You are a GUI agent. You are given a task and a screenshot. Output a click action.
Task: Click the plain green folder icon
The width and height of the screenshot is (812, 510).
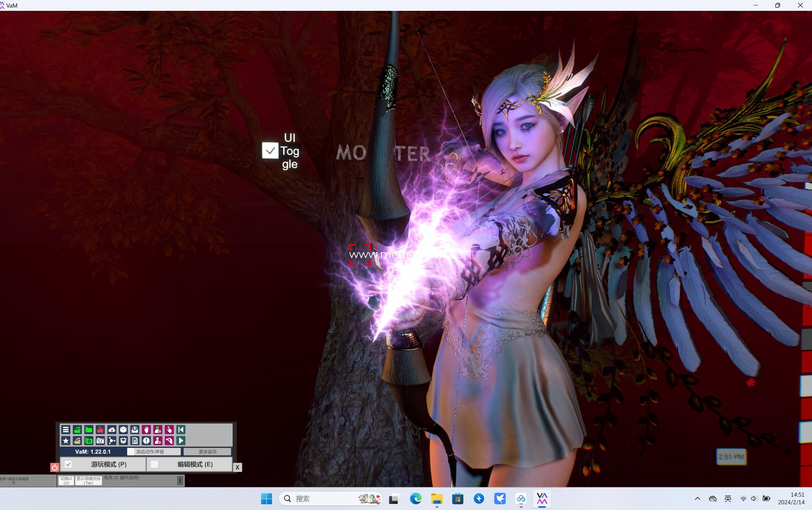[89, 429]
